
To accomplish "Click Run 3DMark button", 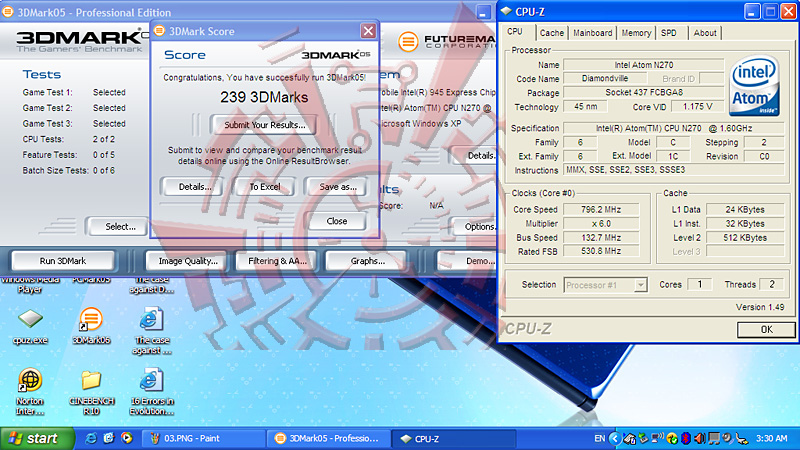I will pos(63,261).
